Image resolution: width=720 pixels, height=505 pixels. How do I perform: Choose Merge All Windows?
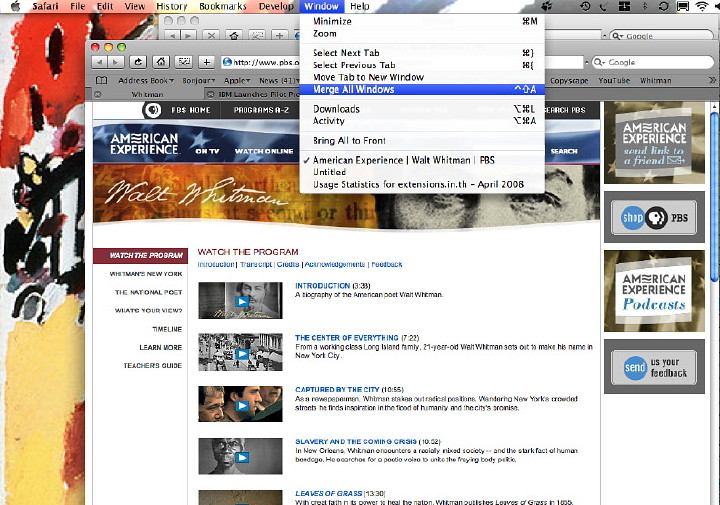pyautogui.click(x=422, y=90)
